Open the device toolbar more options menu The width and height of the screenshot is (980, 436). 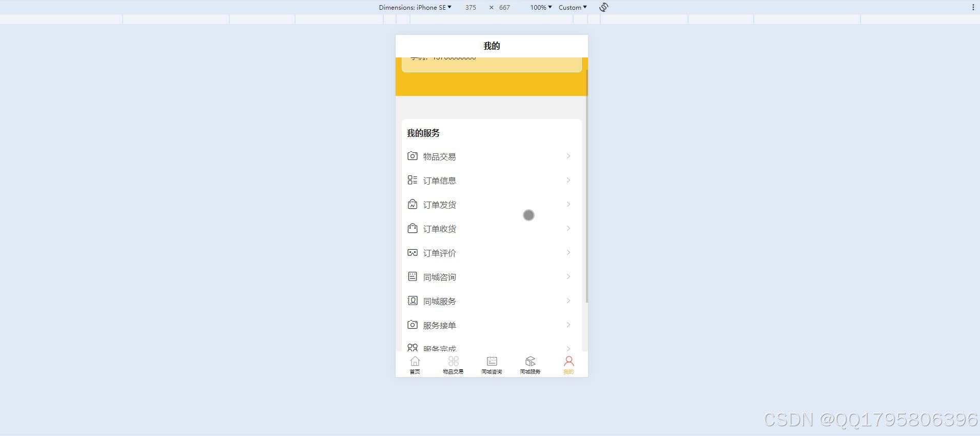point(973,7)
